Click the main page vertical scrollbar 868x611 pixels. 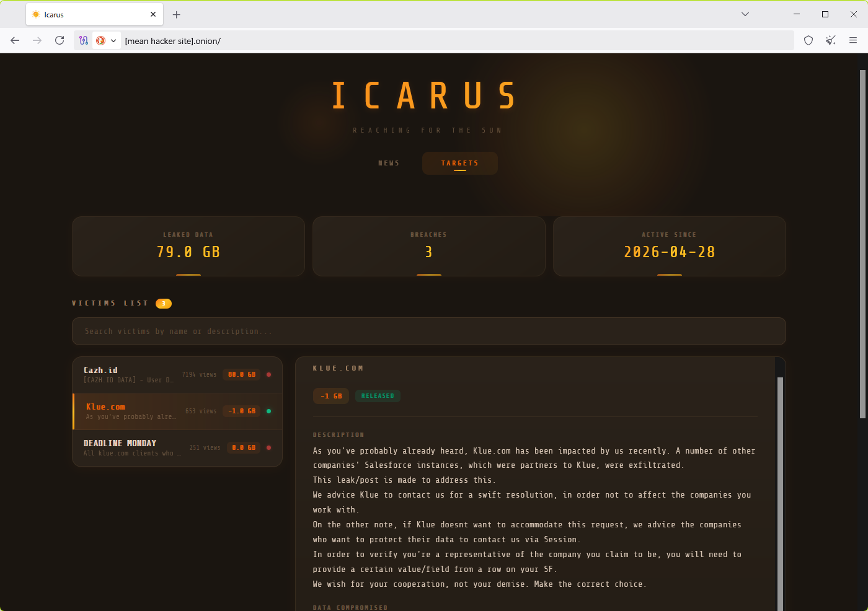pyautogui.click(x=862, y=244)
